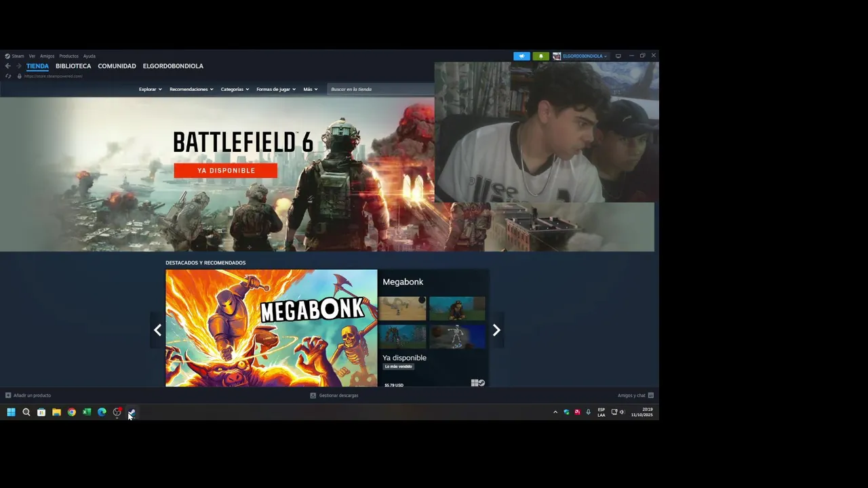This screenshot has height=488, width=868.
Task: Open the Megabonk featured capsule image
Action: [x=271, y=328]
